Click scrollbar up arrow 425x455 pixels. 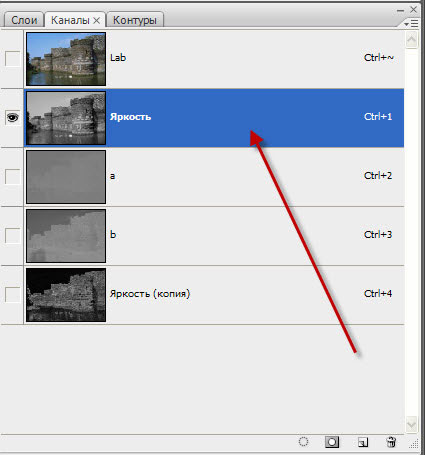pyautogui.click(x=411, y=41)
